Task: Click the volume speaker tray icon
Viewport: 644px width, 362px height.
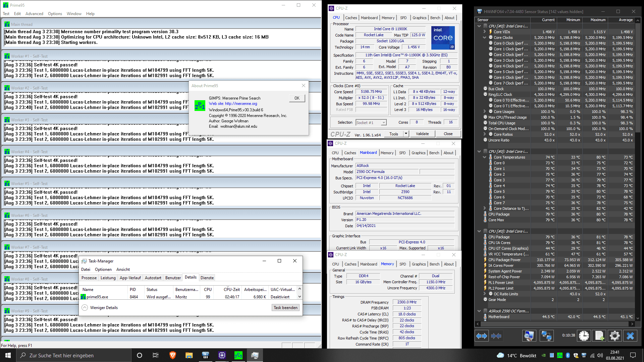Action: pos(600,356)
